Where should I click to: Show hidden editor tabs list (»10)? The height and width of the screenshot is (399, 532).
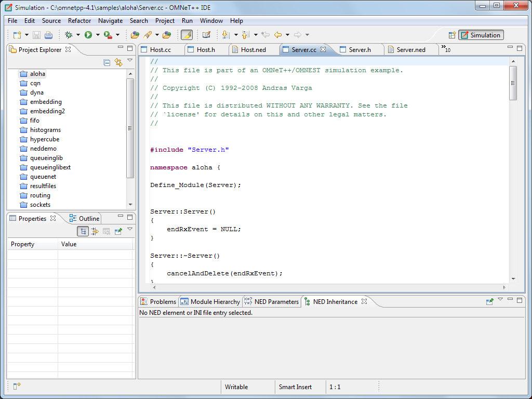pos(446,48)
